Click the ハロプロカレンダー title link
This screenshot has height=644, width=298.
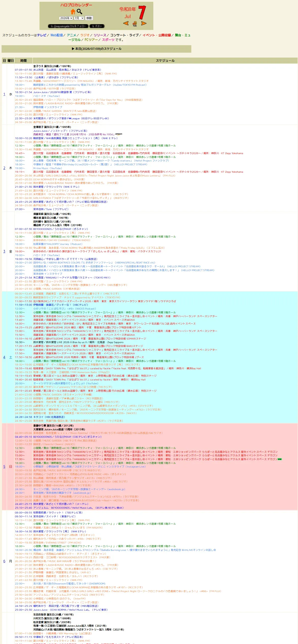[x=76, y=5]
